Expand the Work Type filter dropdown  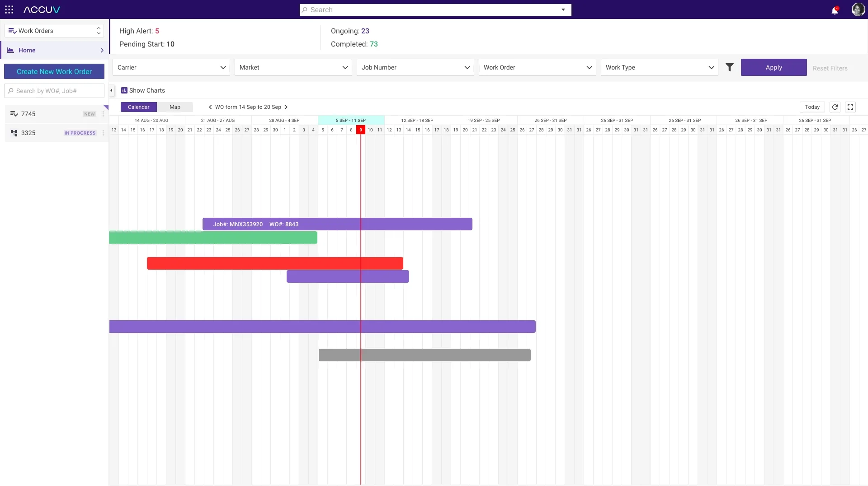660,67
